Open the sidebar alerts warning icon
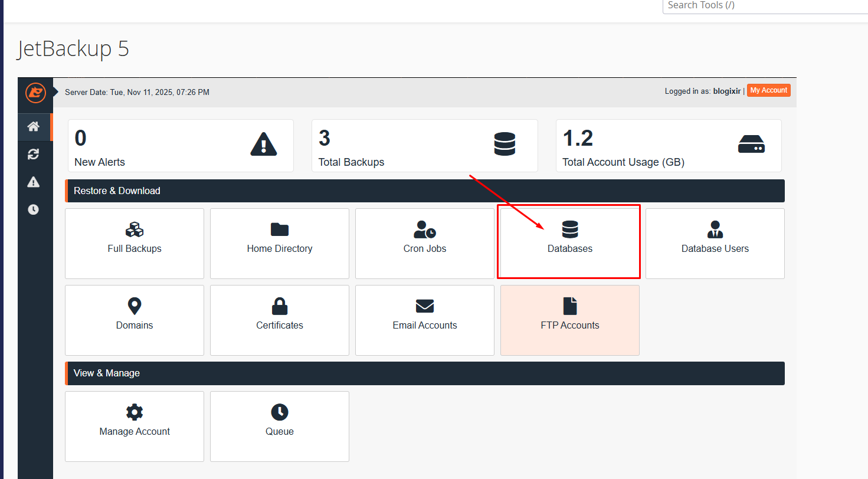 coord(34,182)
